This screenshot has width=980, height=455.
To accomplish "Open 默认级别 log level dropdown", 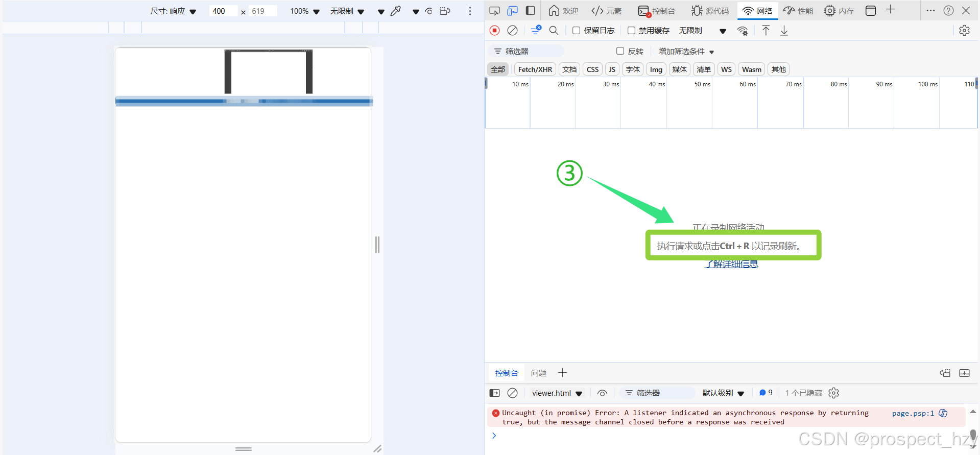I will (723, 393).
